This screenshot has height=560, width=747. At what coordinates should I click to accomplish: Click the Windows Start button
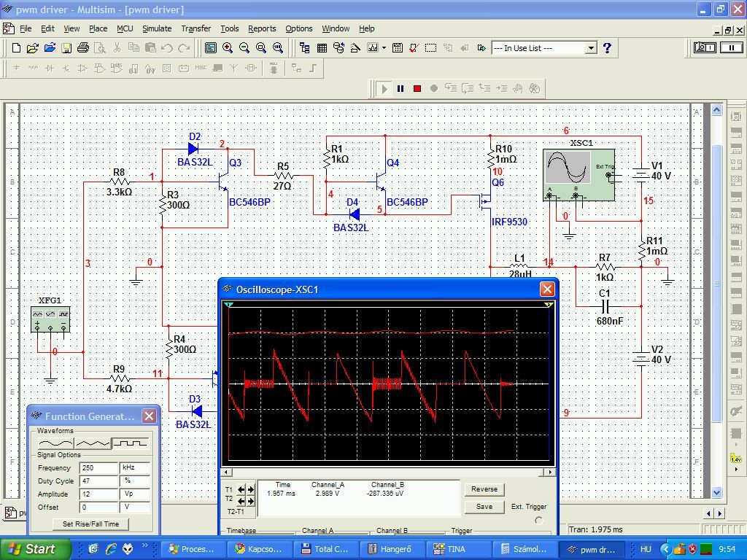point(35,549)
